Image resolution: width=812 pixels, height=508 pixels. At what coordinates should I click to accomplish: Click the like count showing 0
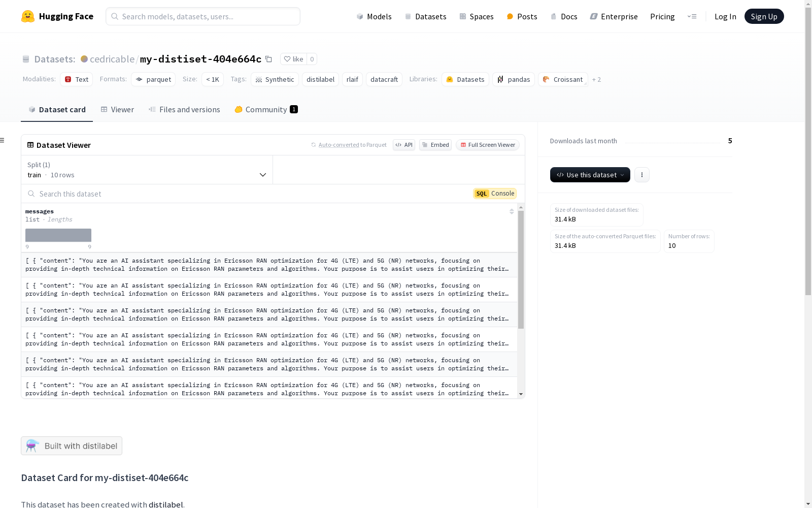coord(312,59)
